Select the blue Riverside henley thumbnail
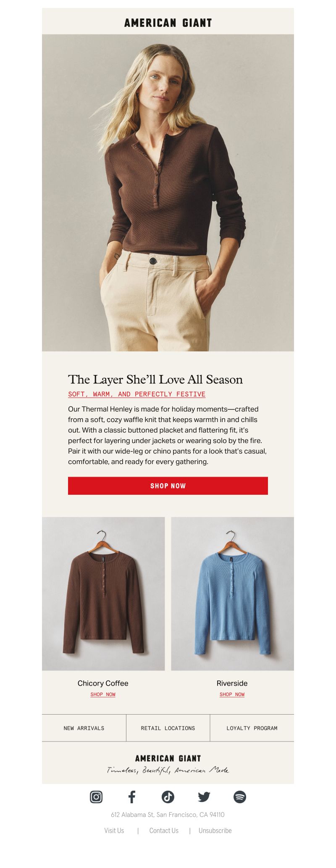The height and width of the screenshot is (868, 336). click(233, 594)
